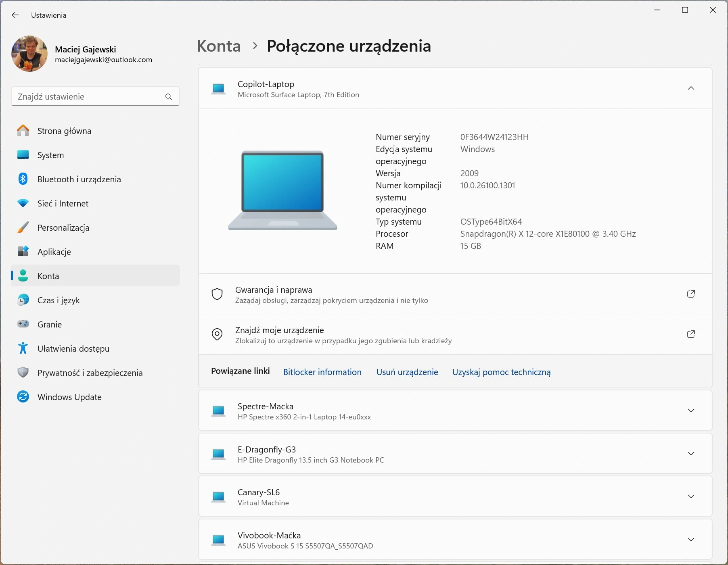Click email maciejgajewski@outlook.com
This screenshot has height=565, width=728.
click(x=103, y=60)
